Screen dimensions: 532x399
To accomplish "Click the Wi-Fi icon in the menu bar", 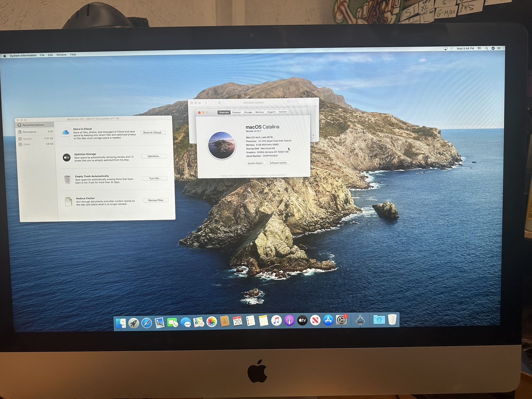I will pyautogui.click(x=451, y=48).
